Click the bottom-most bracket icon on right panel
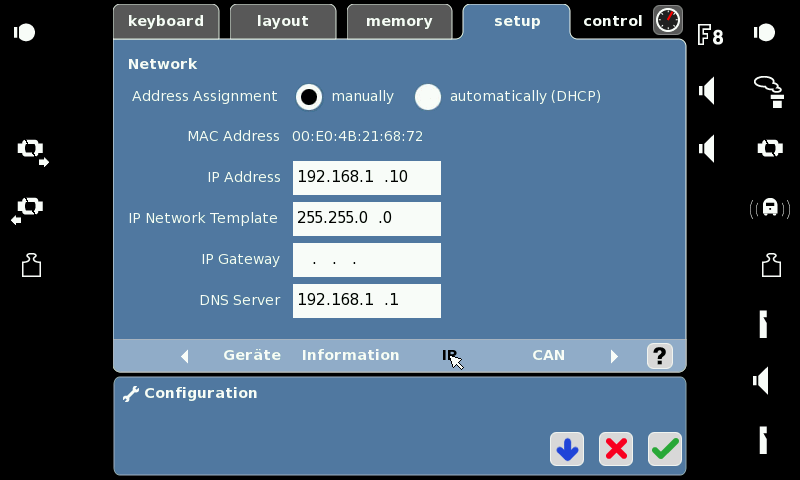This screenshot has height=480, width=800. coord(763,440)
